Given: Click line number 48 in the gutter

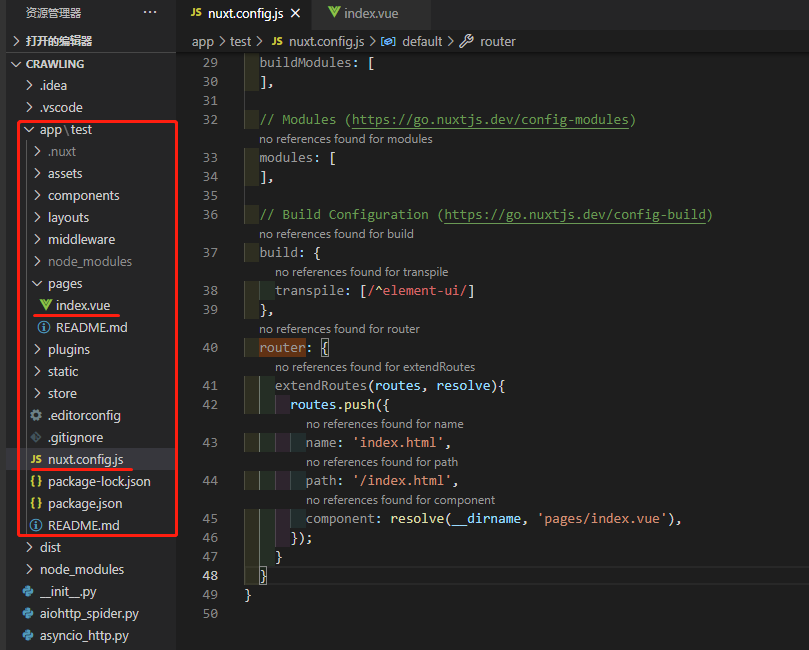Looking at the screenshot, I should (210, 576).
